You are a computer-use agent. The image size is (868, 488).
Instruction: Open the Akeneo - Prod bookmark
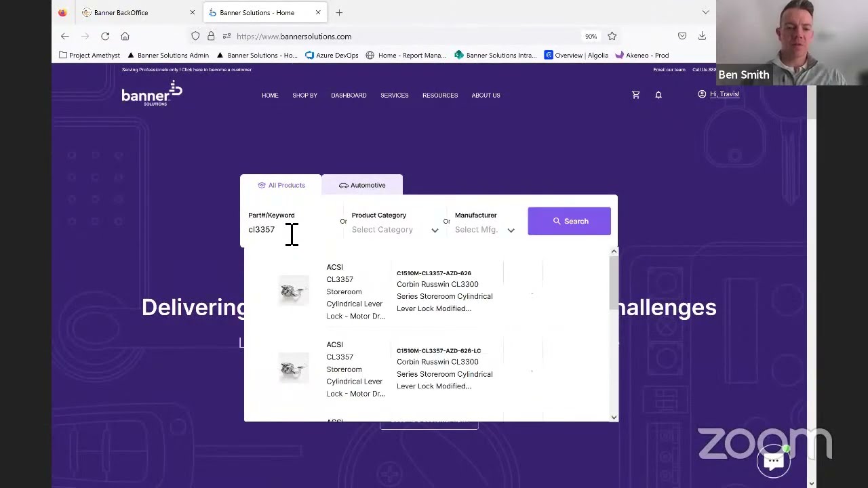tap(642, 56)
